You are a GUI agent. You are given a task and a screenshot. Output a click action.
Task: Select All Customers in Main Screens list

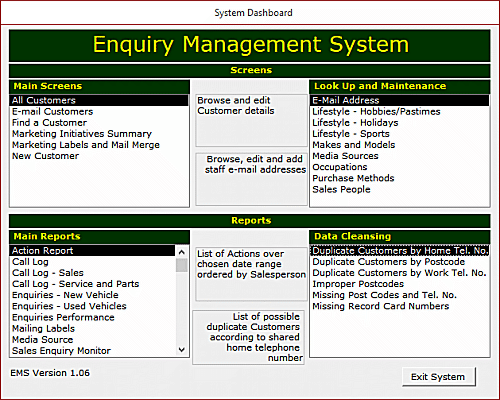click(99, 100)
